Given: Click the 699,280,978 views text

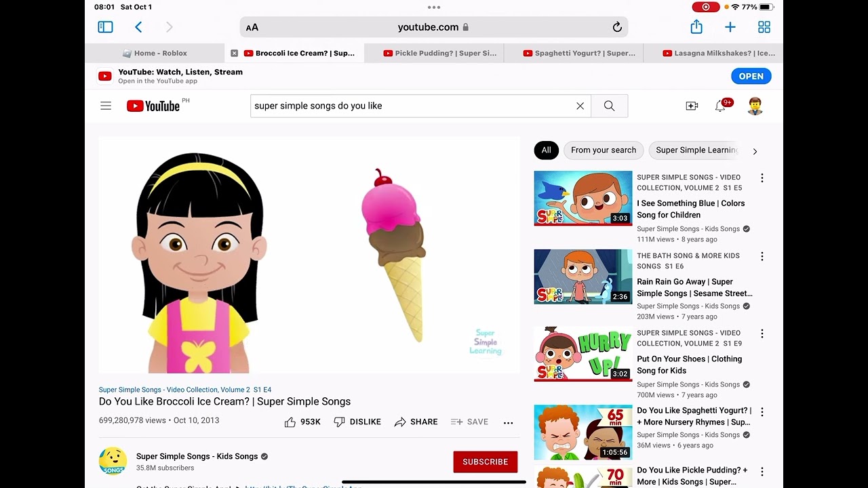Looking at the screenshot, I should (x=132, y=420).
